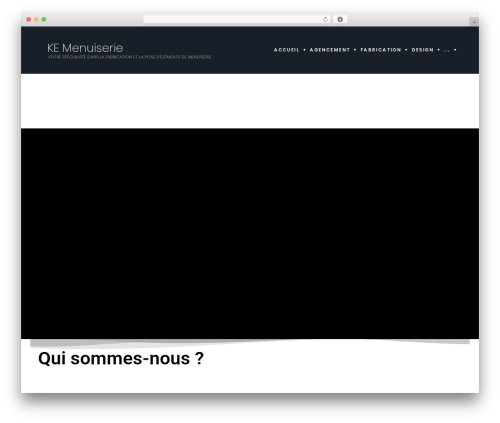Click the 'Qui sommes-nous ?' heading
The height and width of the screenshot is (423, 500).
pos(121,359)
